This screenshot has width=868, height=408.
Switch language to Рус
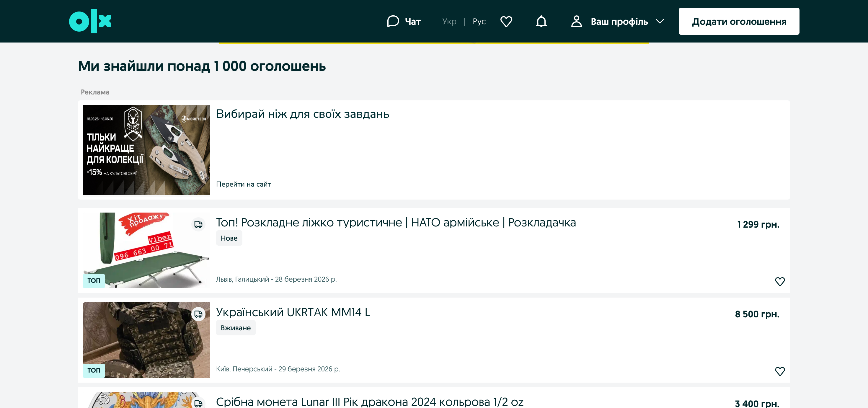(479, 21)
